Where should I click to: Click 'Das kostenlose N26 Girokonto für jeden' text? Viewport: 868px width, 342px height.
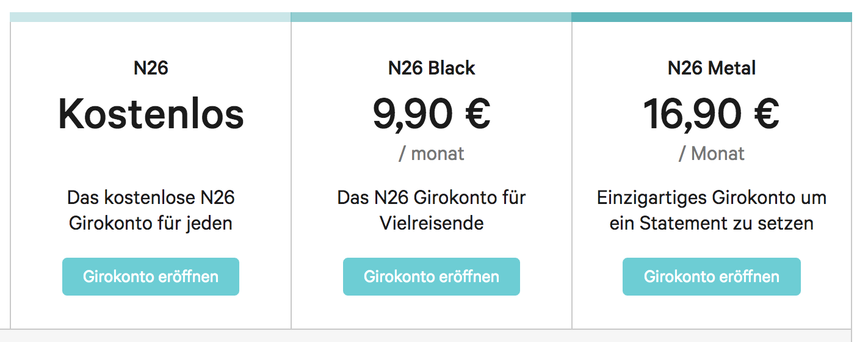click(x=151, y=210)
